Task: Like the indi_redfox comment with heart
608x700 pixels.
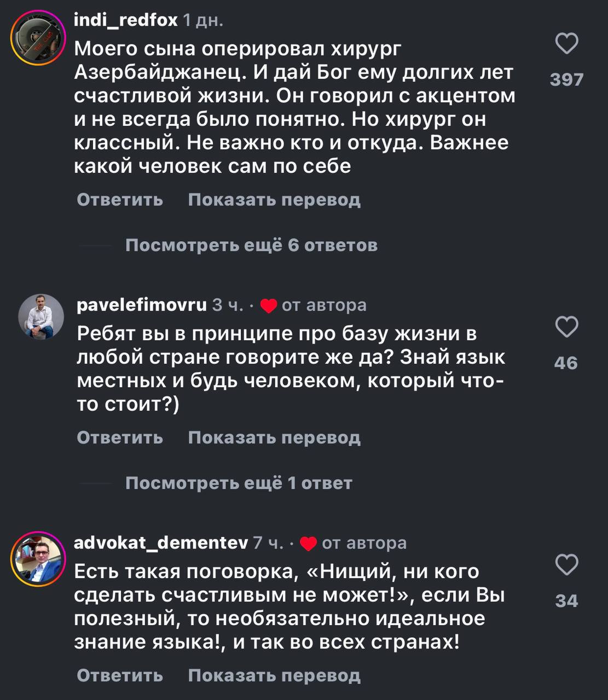Action: (x=566, y=44)
